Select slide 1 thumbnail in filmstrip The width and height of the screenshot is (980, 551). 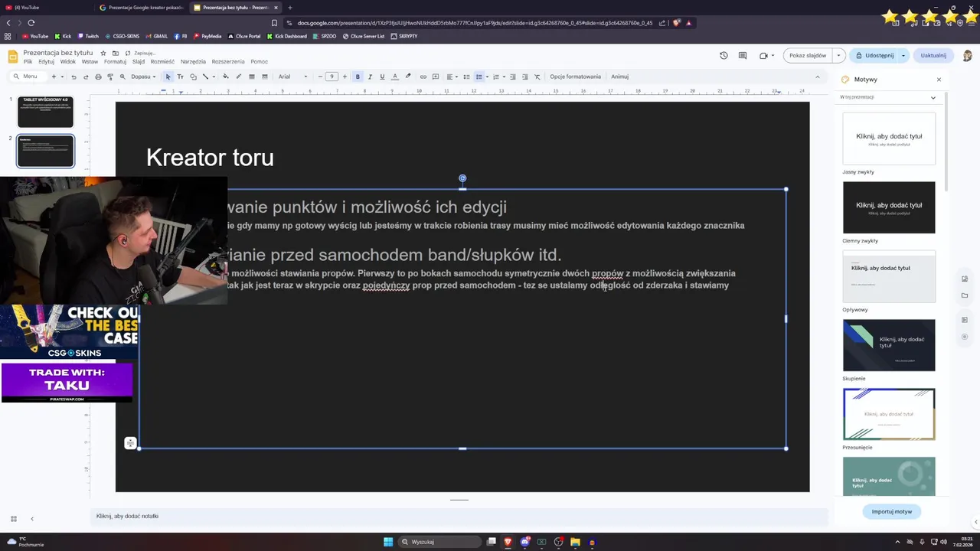(45, 112)
